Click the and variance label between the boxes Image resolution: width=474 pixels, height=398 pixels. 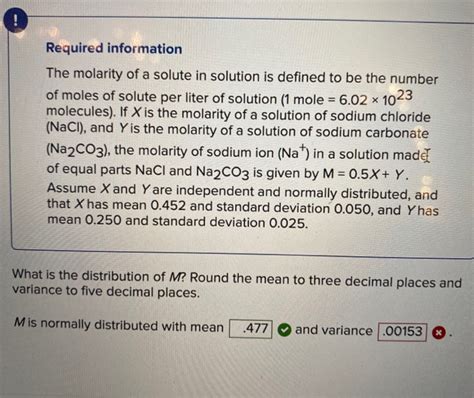pyautogui.click(x=334, y=330)
